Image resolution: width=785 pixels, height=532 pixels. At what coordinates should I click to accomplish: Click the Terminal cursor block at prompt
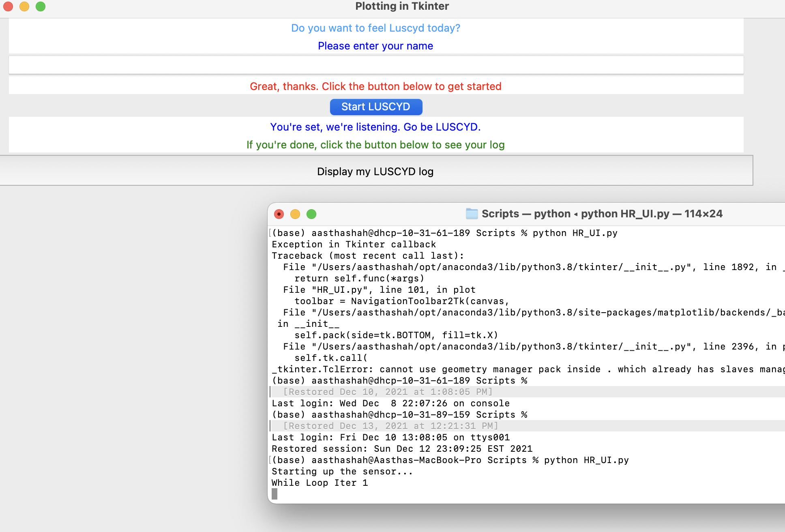275,494
